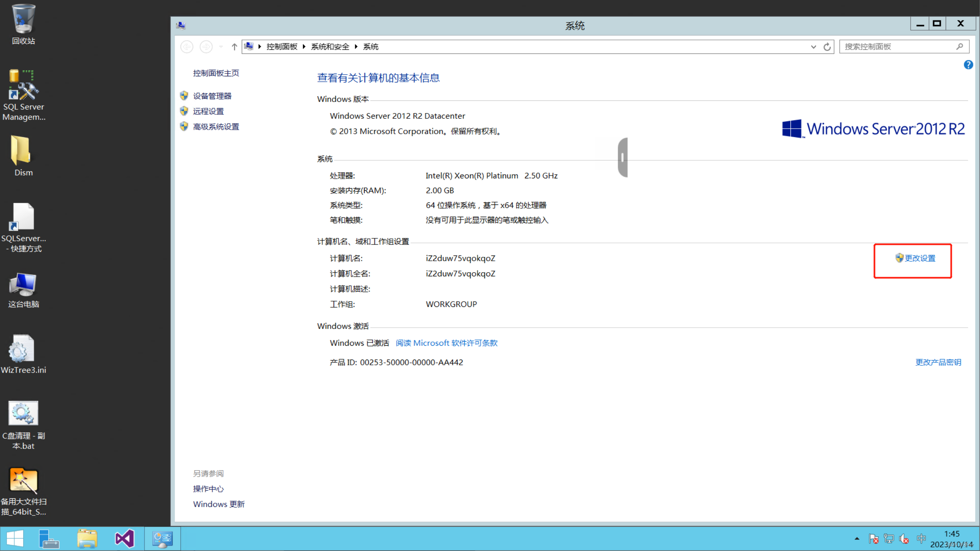Image resolution: width=980 pixels, height=551 pixels.
Task: Open Windows 更新 link
Action: (x=219, y=504)
